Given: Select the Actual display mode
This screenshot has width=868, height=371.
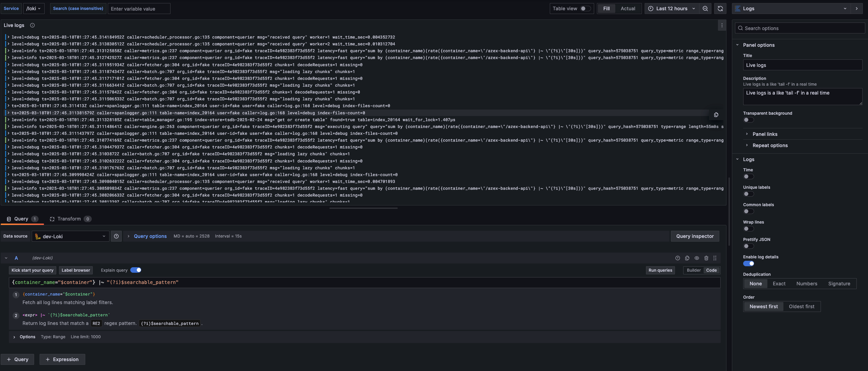Looking at the screenshot, I should [628, 9].
